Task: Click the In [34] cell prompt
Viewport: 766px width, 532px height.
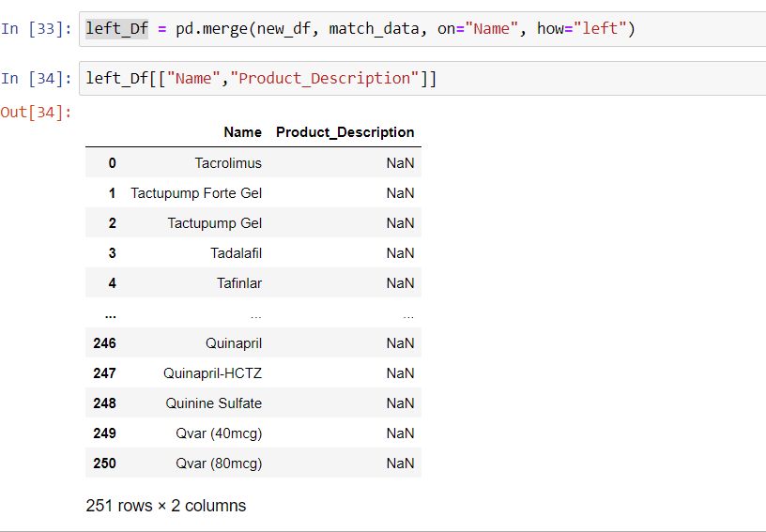Action: coord(36,78)
